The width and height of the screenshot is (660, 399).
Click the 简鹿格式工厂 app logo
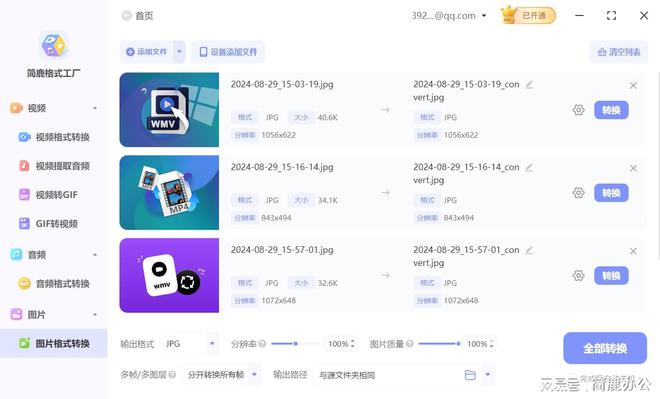click(53, 45)
